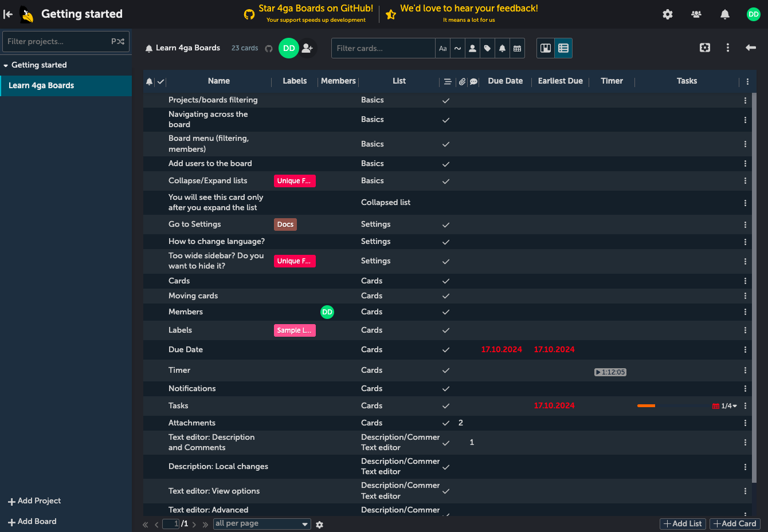Viewport: 768px width, 532px height.
Task: Switch to the list table view
Action: (x=563, y=48)
